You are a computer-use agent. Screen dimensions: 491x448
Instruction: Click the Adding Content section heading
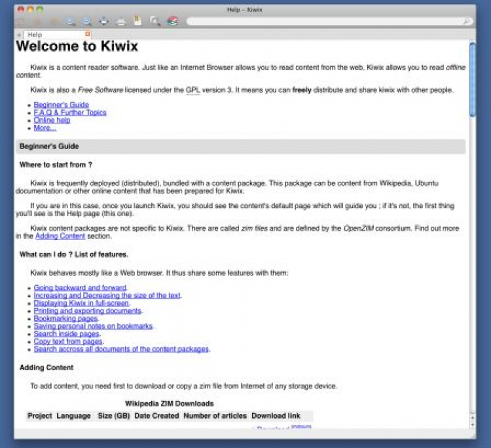coord(46,368)
